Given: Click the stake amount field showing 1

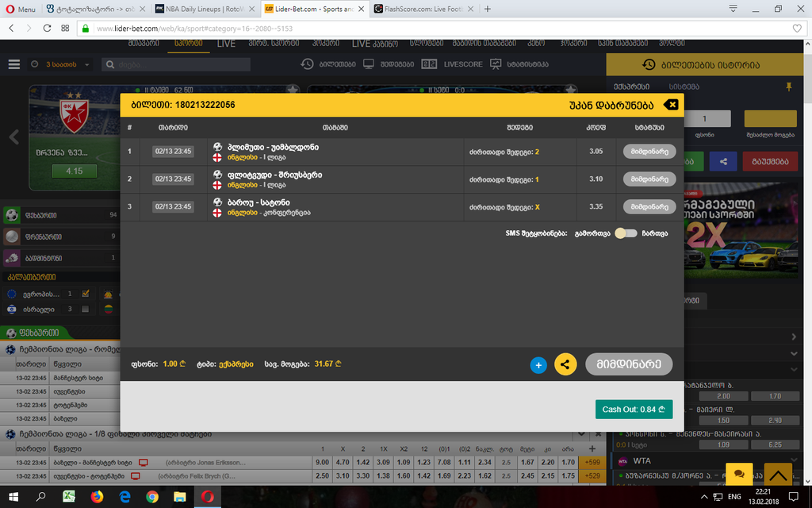Looking at the screenshot, I should [x=707, y=119].
